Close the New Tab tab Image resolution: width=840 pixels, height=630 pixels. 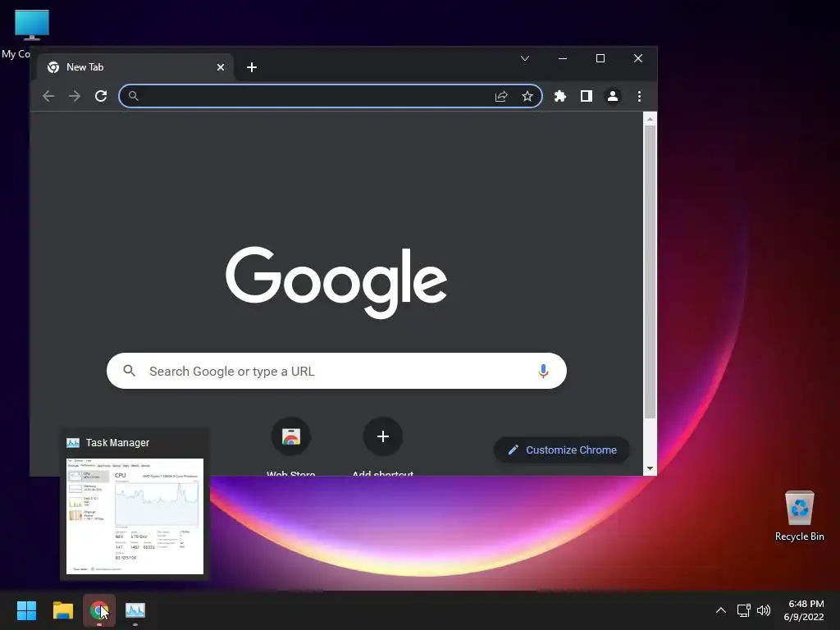click(220, 67)
